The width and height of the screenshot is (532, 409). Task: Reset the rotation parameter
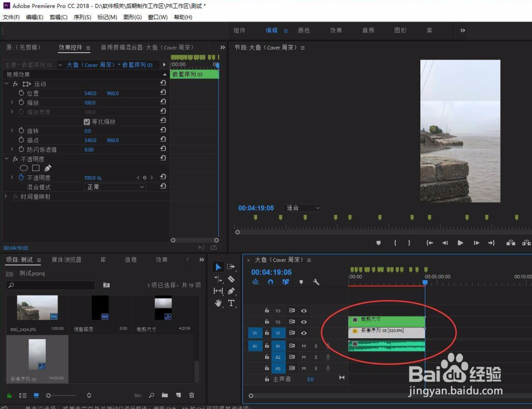(x=163, y=130)
